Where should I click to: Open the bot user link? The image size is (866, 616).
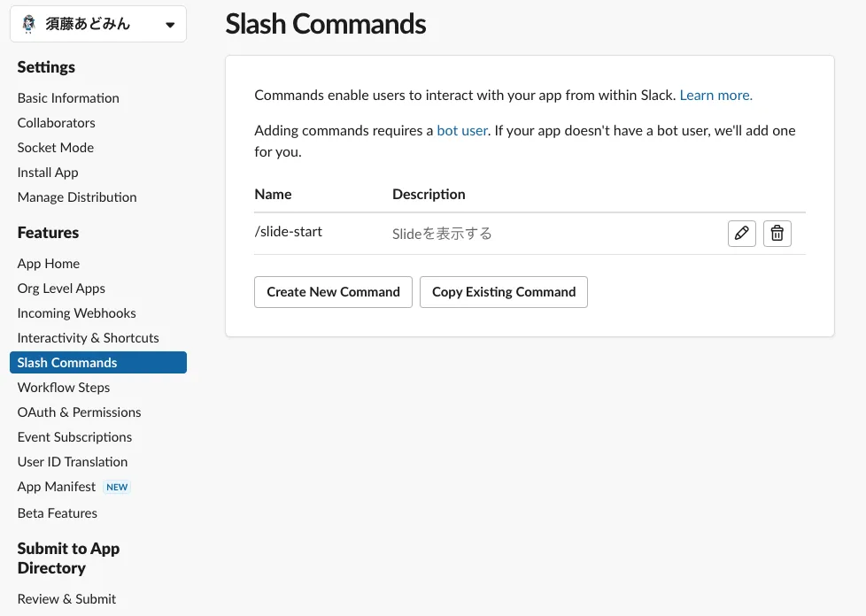pos(462,131)
